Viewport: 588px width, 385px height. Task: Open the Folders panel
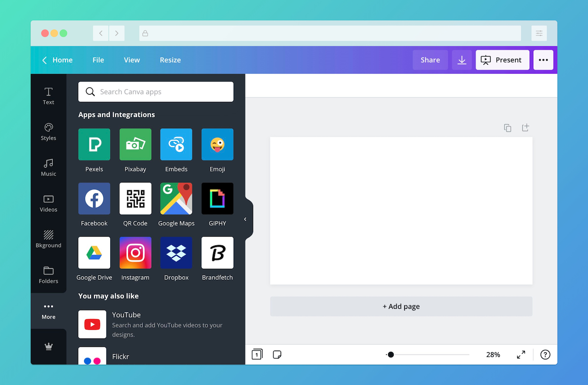tap(48, 274)
